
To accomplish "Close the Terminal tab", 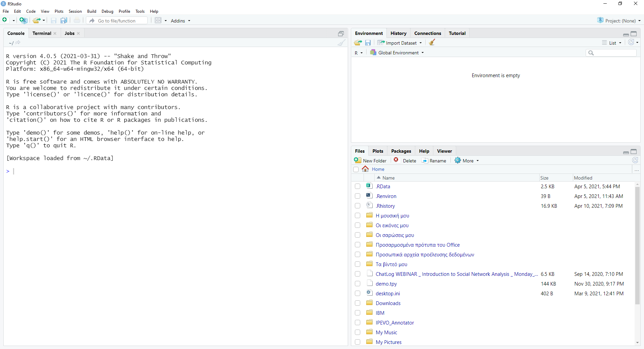I will pyautogui.click(x=55, y=33).
